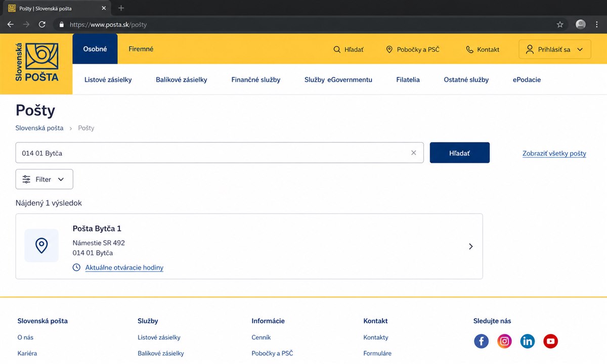Open footer Listové zásielky link
Screen dimensions: 607x364
coord(159,337)
